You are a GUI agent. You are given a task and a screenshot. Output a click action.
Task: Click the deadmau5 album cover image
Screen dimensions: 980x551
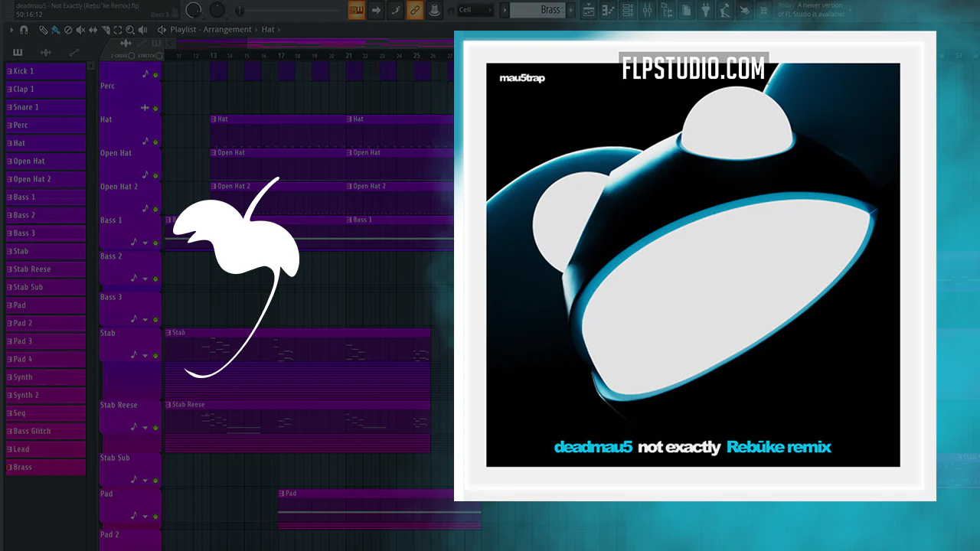click(693, 265)
